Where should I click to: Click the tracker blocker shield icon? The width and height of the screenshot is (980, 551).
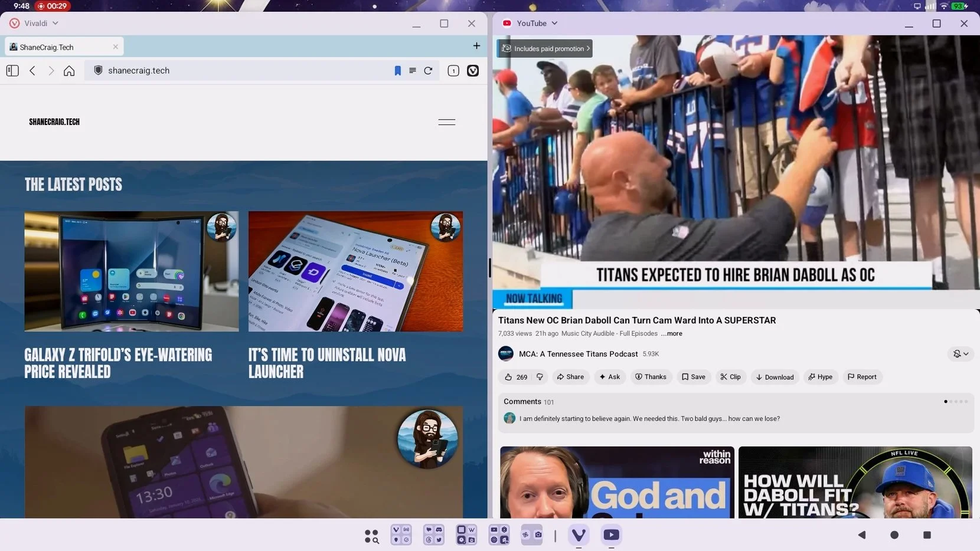[98, 70]
